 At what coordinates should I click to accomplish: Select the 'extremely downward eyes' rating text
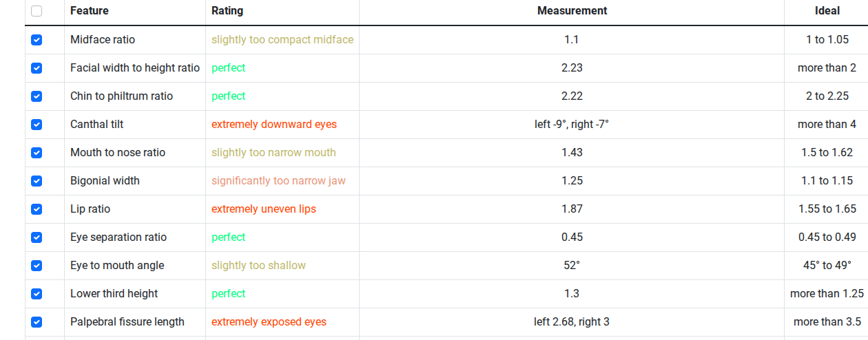coord(274,125)
